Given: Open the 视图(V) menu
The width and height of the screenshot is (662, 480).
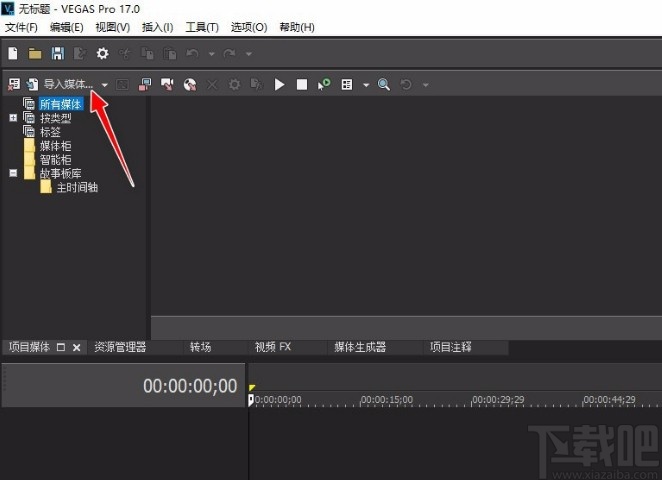Looking at the screenshot, I should [112, 27].
